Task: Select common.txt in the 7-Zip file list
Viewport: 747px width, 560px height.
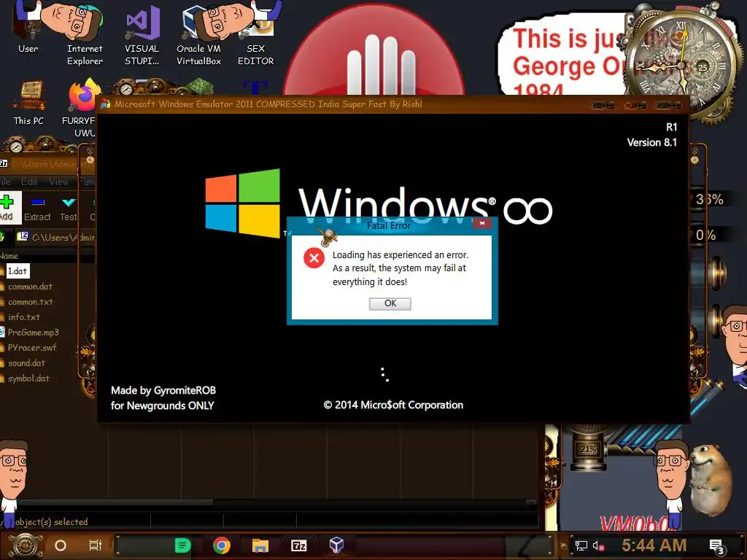Action: 30,302
